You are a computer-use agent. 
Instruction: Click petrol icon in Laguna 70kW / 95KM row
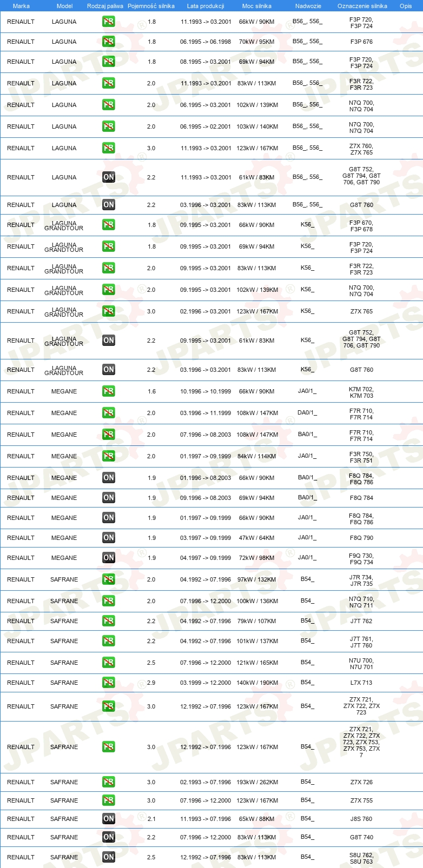109,42
